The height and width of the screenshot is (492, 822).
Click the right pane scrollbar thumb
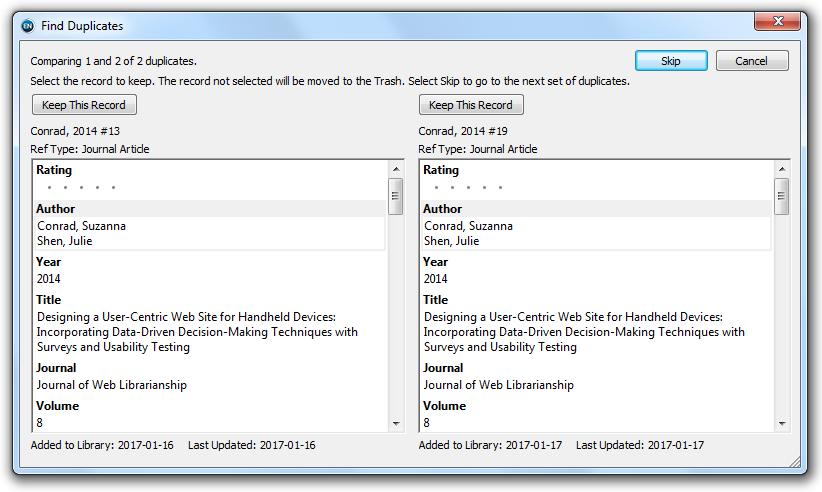click(782, 196)
